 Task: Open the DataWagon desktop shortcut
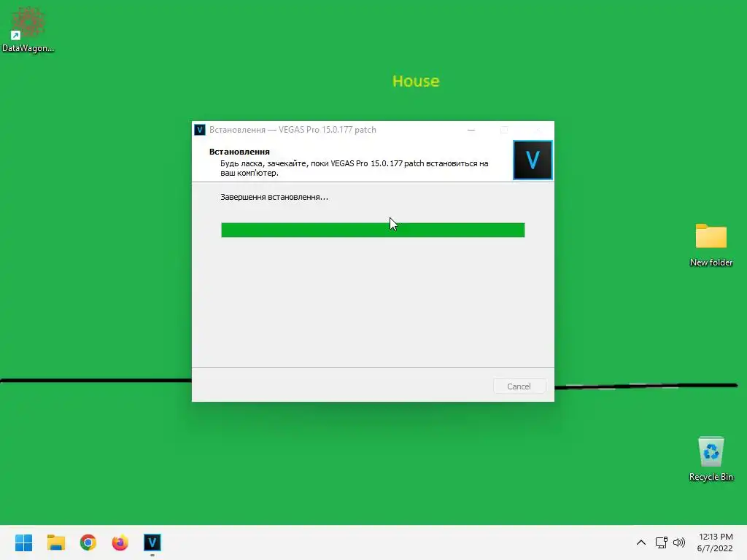point(28,29)
